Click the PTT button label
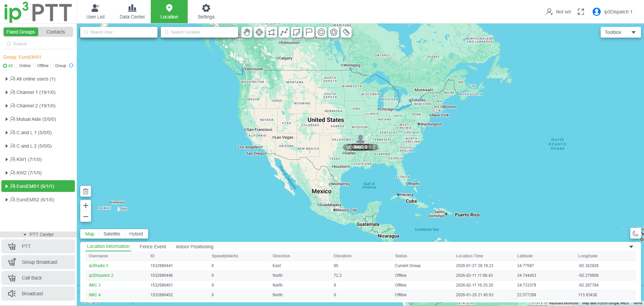 tap(26, 246)
